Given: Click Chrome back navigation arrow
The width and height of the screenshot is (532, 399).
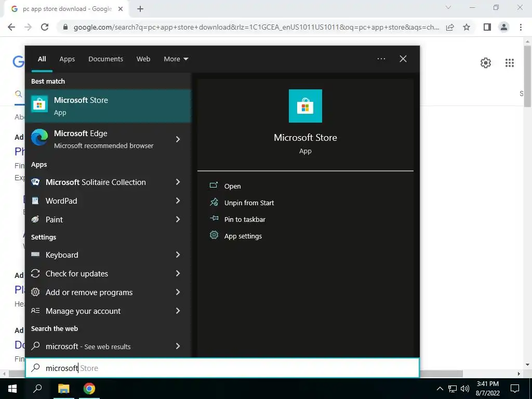Looking at the screenshot, I should pos(11,27).
